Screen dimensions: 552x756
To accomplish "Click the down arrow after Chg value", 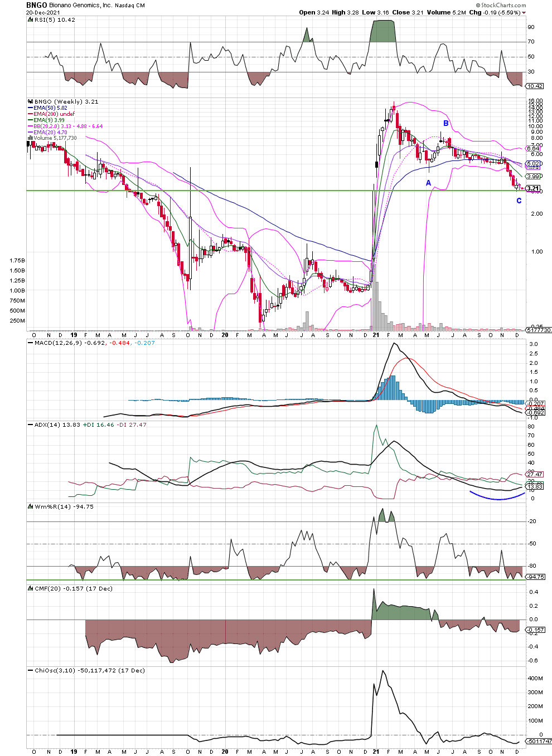I will [524, 13].
